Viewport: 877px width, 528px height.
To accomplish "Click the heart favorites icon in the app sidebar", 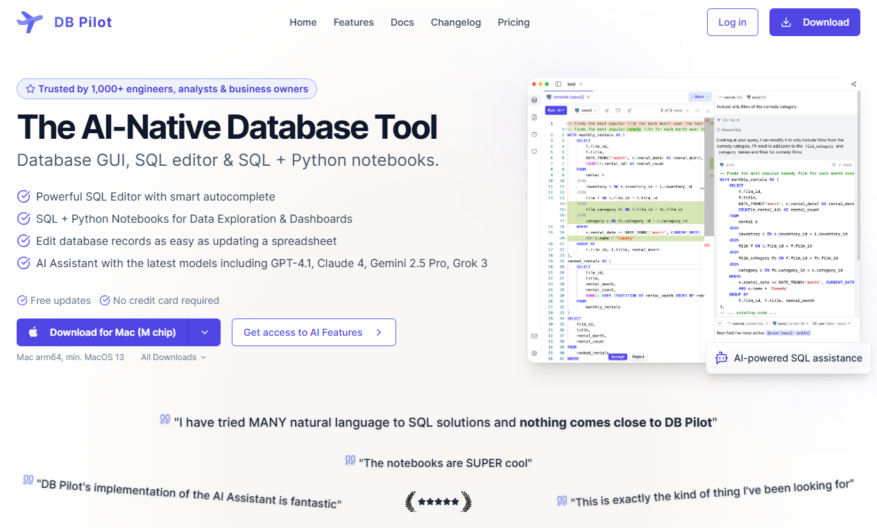I will point(534,152).
